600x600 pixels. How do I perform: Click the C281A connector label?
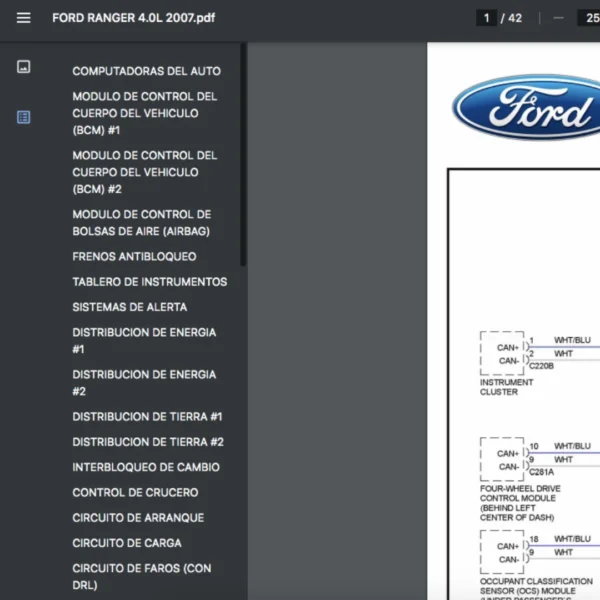541,472
